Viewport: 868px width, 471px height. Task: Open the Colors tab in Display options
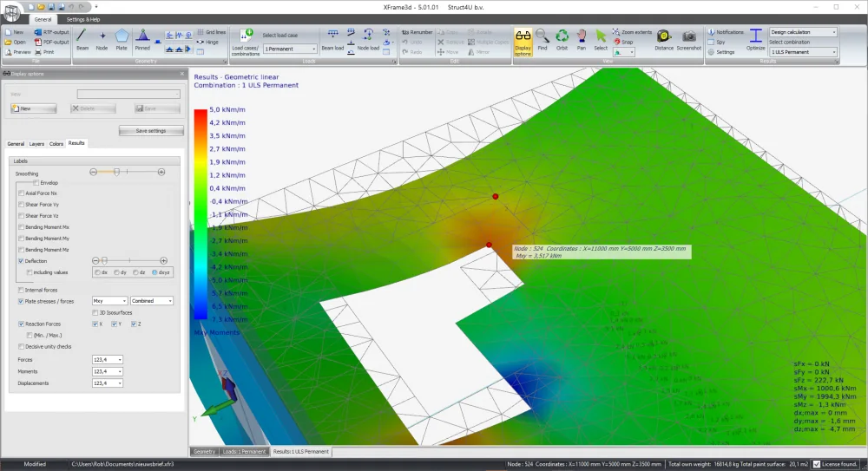click(56, 144)
